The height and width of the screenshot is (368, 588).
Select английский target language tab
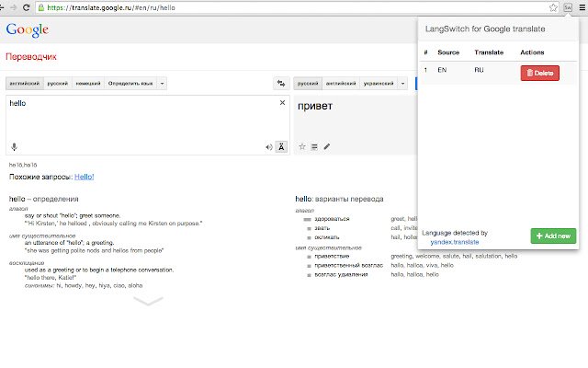[341, 84]
